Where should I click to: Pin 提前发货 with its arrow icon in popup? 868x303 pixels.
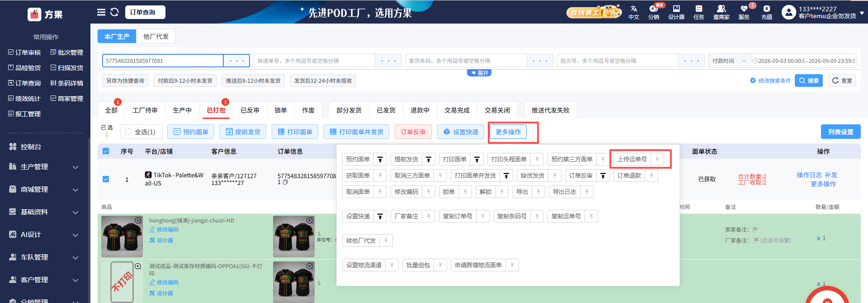[429, 159]
